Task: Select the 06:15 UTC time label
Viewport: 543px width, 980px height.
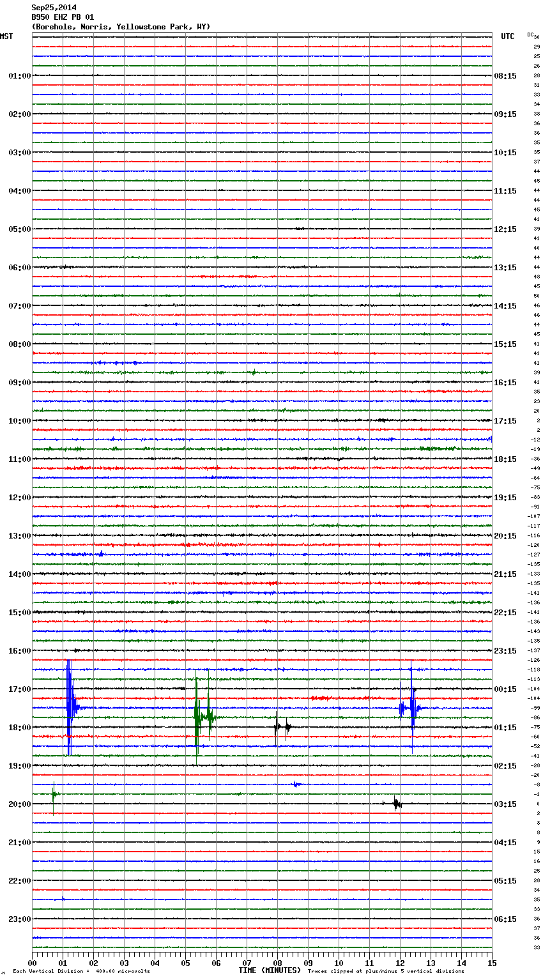Action: tap(505, 919)
